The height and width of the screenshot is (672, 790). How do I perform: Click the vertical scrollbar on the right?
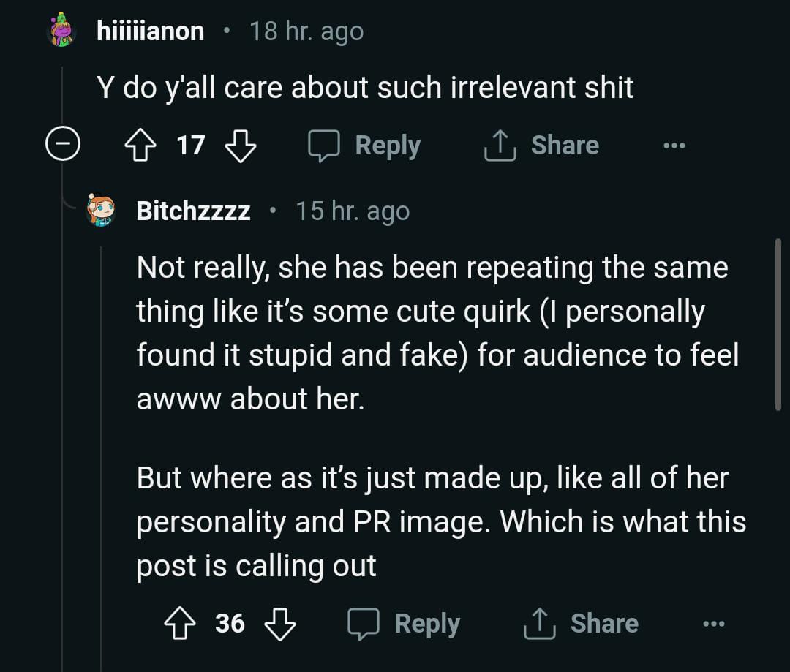[x=778, y=324]
